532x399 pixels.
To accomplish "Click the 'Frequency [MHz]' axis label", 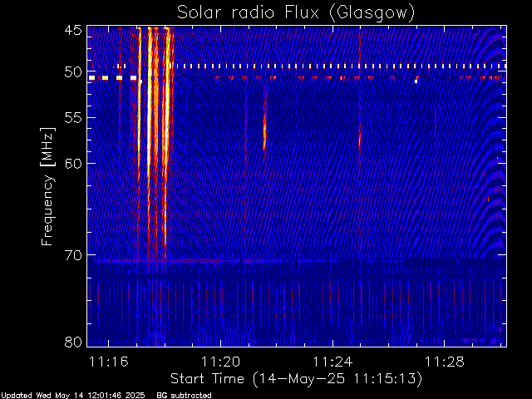I will [x=47, y=186].
